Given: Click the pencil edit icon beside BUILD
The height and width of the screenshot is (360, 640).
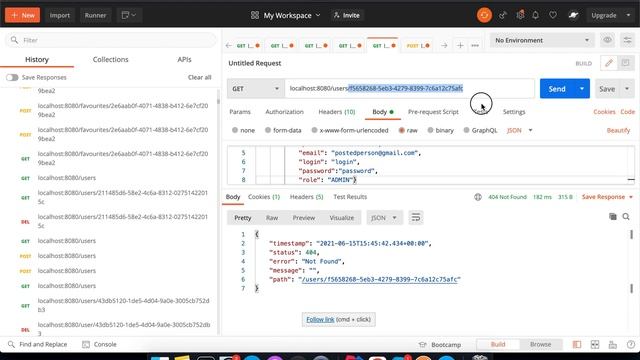Looking at the screenshot, I should (609, 63).
